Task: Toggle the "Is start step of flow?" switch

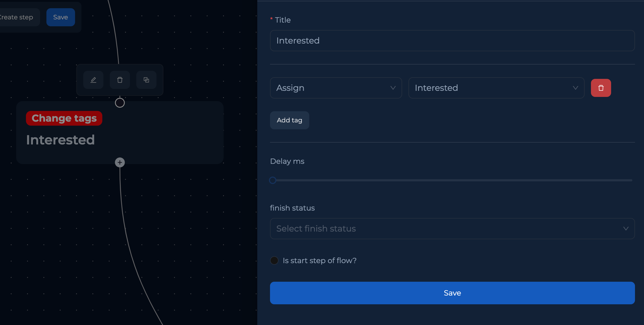Action: pos(274,260)
